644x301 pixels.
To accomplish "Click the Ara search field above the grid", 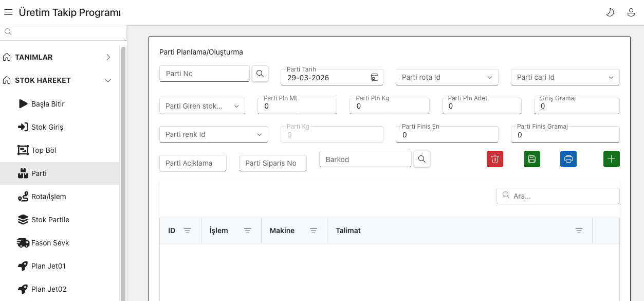I will 558,196.
